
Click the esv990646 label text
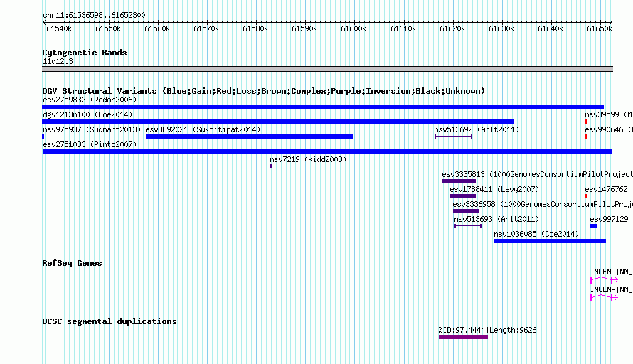click(x=609, y=129)
